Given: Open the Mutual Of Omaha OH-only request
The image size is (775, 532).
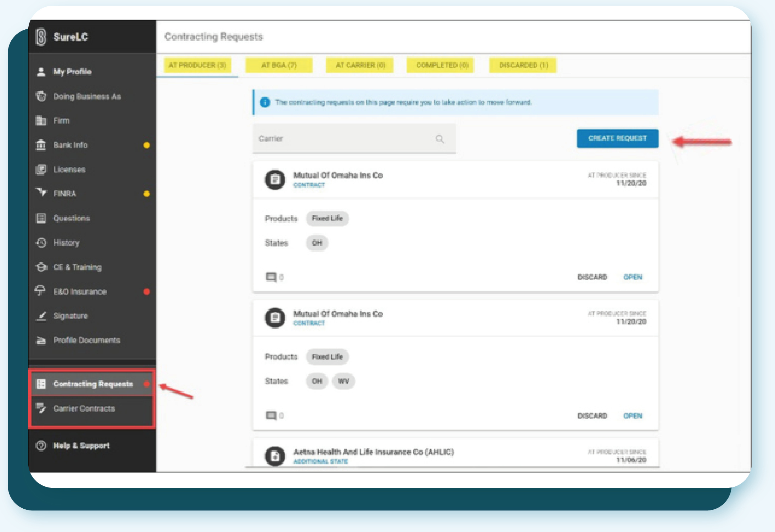Looking at the screenshot, I should click(x=633, y=277).
